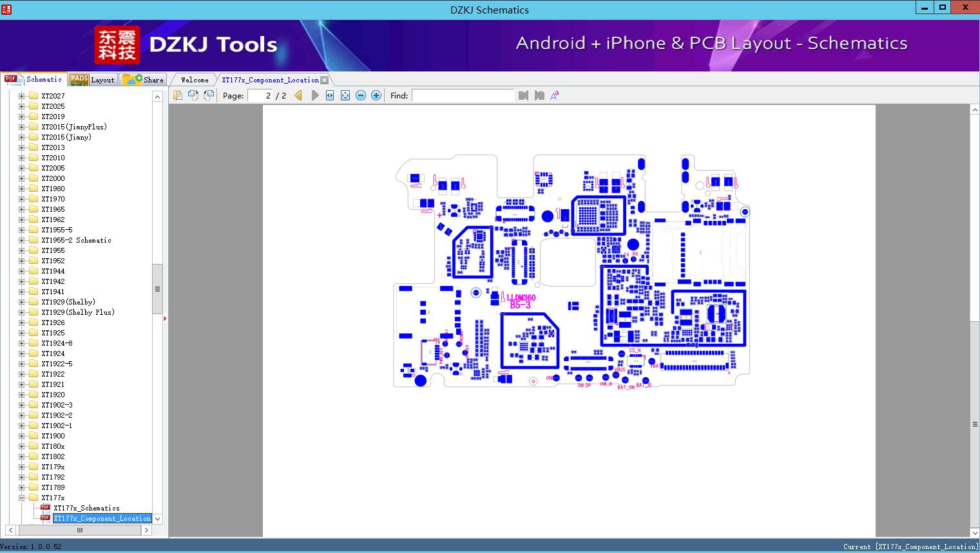
Task: Expand the XT2027 folder
Action: pos(21,96)
